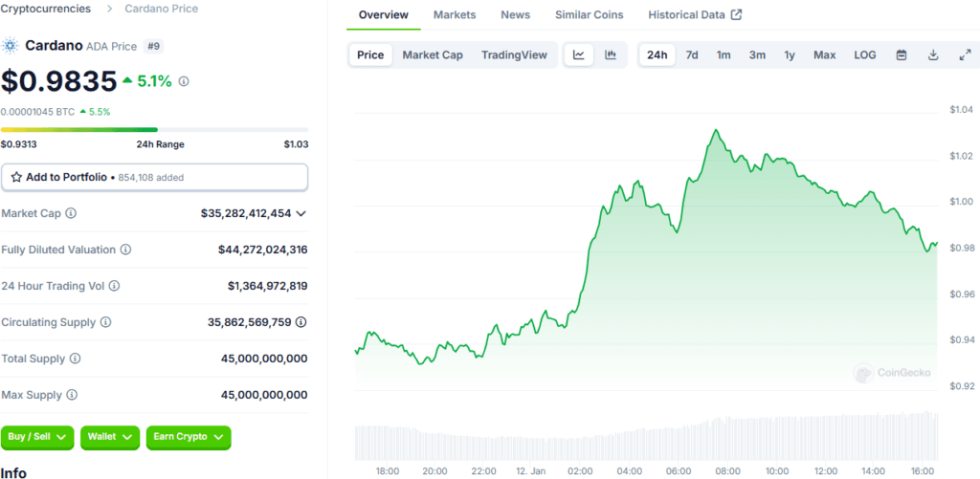Click the info icon beside 5.1% change
Viewport: 980px width, 479px height.
point(183,81)
